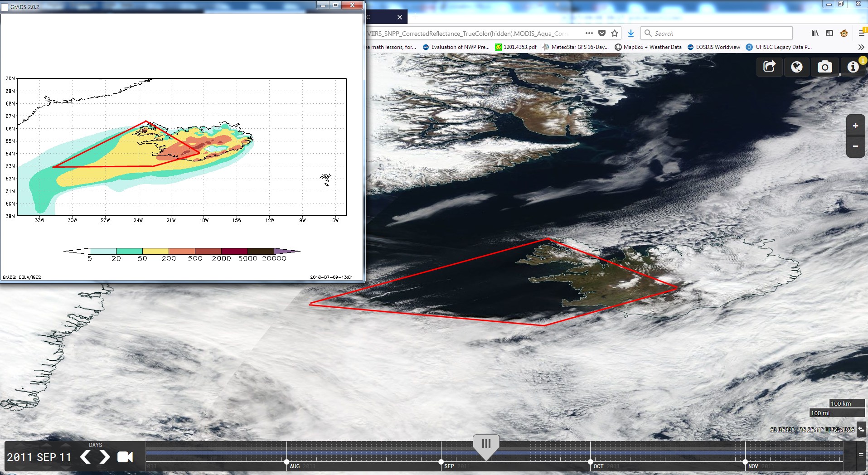Click GrADS: COLA/IGES label
Screen dimensions: 868x475
pos(22,277)
